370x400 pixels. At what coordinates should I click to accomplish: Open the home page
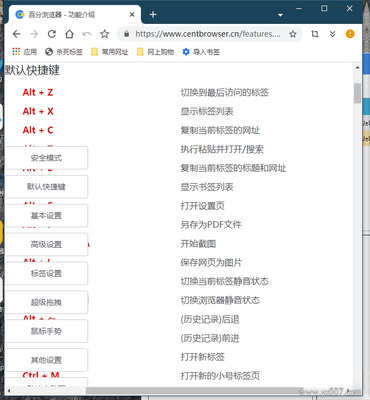tap(69, 34)
